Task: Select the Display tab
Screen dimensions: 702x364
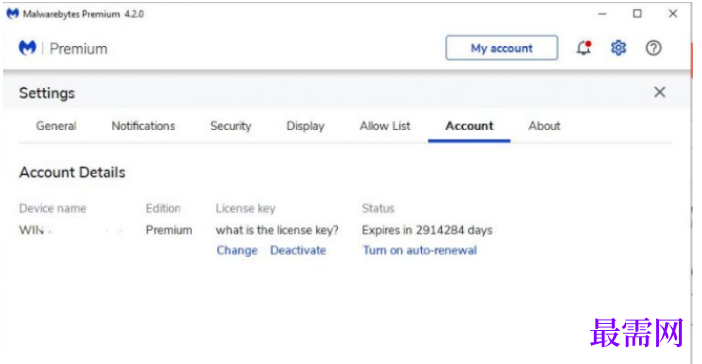Action: pyautogui.click(x=305, y=126)
